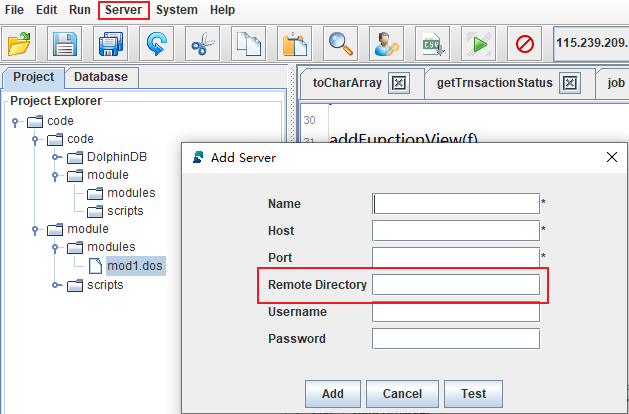
Task: Expand the DolphinDB folder node
Action: (56, 157)
